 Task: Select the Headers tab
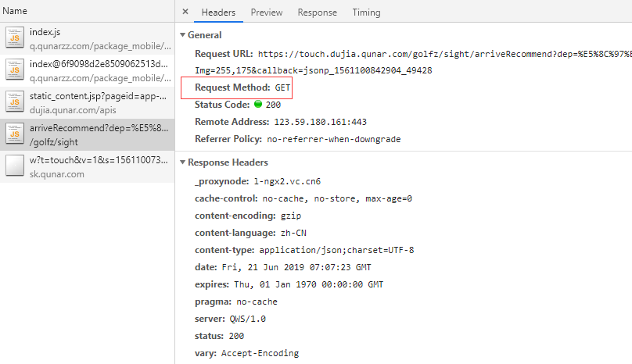point(218,12)
